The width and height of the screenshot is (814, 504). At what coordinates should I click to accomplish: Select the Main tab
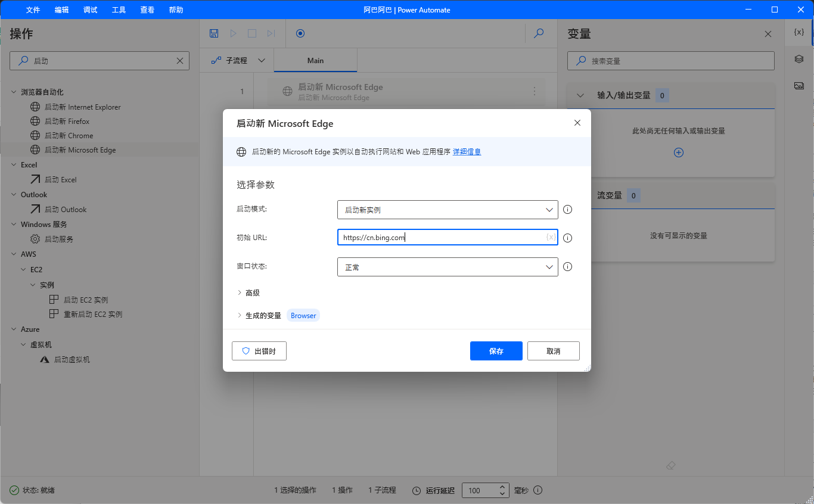(315, 60)
